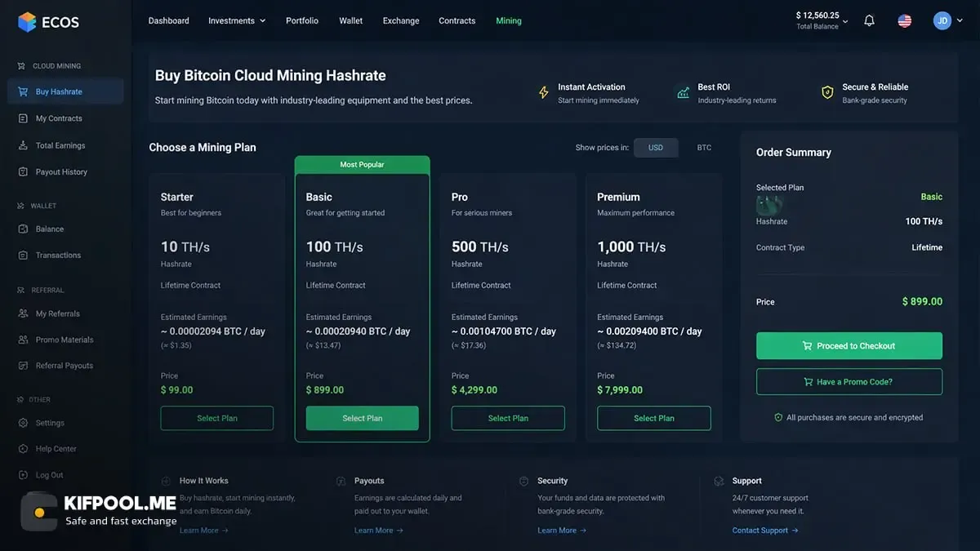Click the Settings gear icon

coord(22,423)
